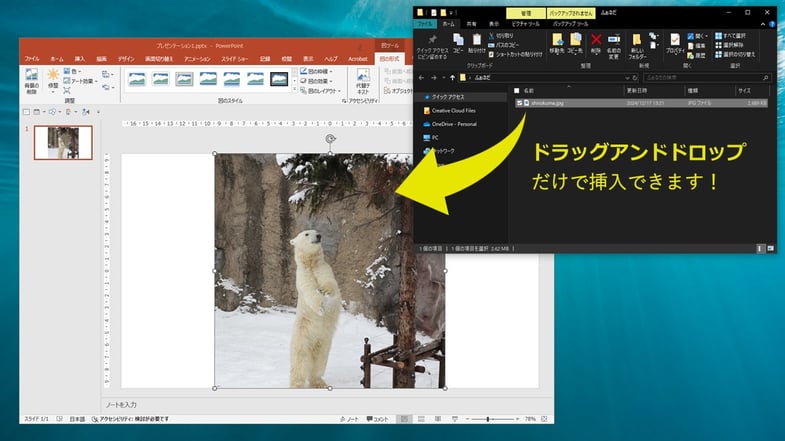
Task: Open Explorer Share (共有) tab
Action: [472, 24]
